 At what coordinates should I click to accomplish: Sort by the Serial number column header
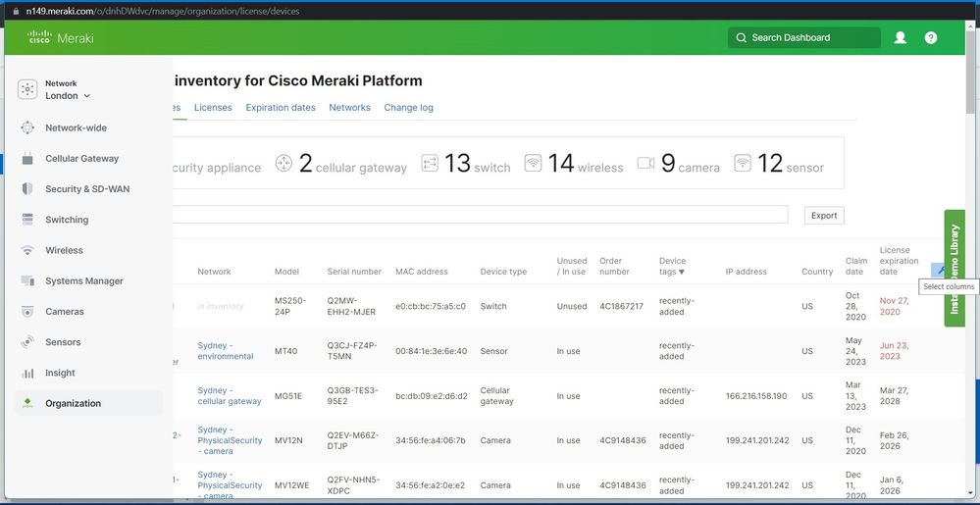click(x=354, y=272)
